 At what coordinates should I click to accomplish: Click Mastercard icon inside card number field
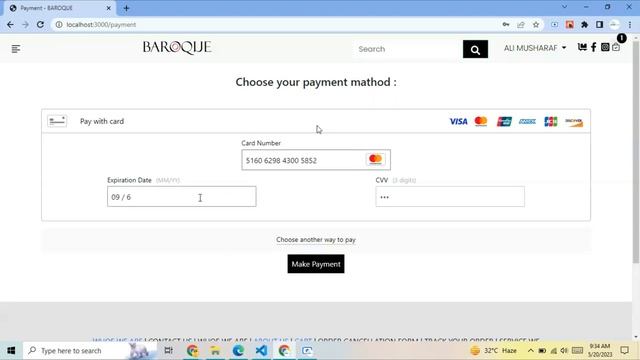click(375, 159)
